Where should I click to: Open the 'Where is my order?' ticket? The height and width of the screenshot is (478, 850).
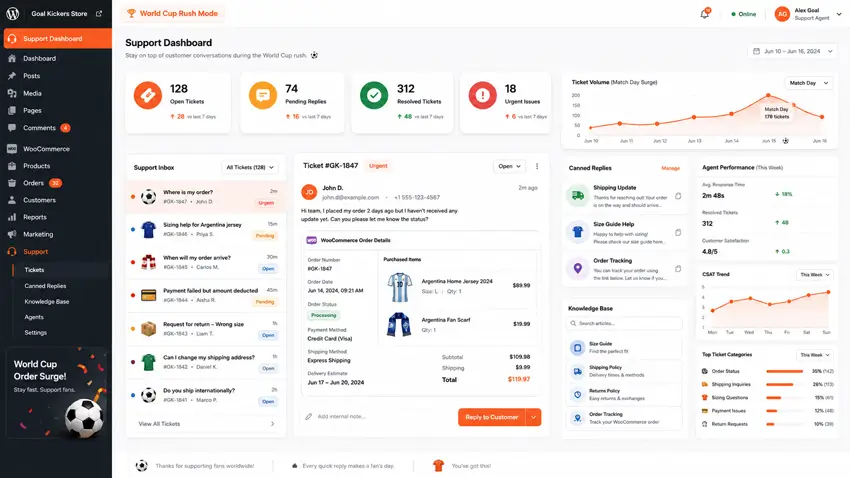click(206, 197)
